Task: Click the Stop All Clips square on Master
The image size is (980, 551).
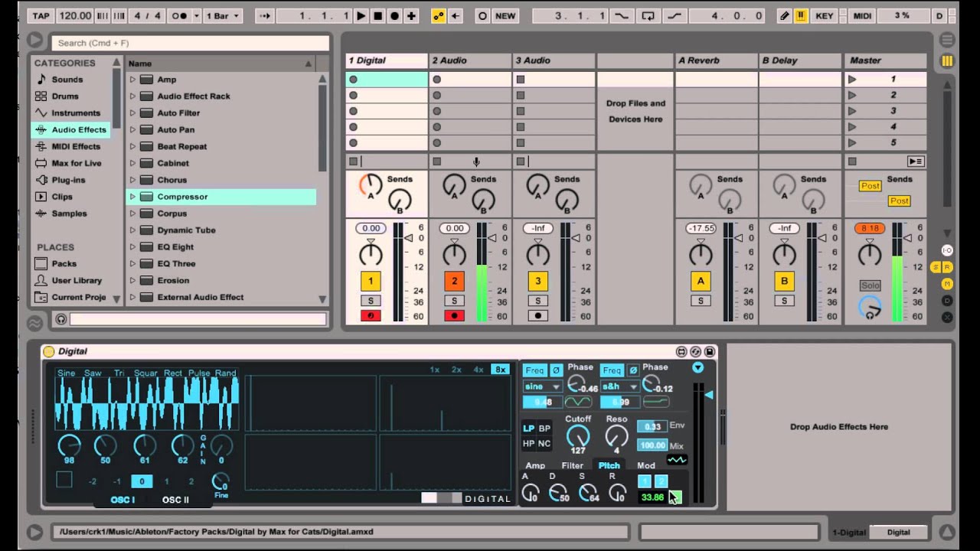Action: click(x=852, y=161)
